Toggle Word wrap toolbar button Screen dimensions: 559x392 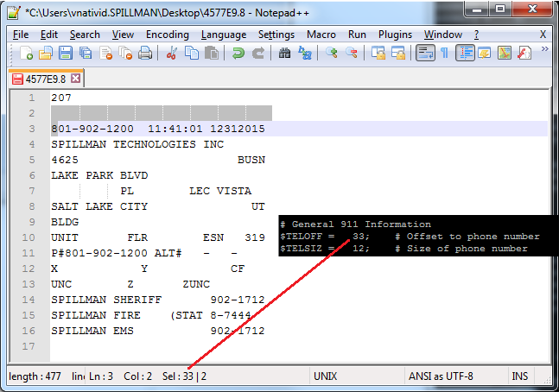click(x=425, y=53)
